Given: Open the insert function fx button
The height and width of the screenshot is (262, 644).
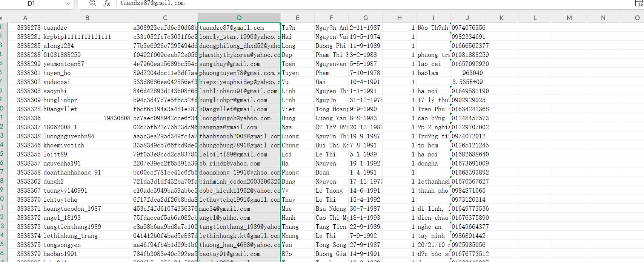Looking at the screenshot, I should click(107, 3).
